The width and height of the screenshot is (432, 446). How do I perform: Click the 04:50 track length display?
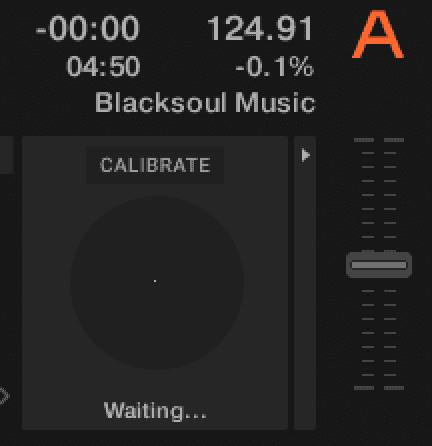pyautogui.click(x=103, y=66)
